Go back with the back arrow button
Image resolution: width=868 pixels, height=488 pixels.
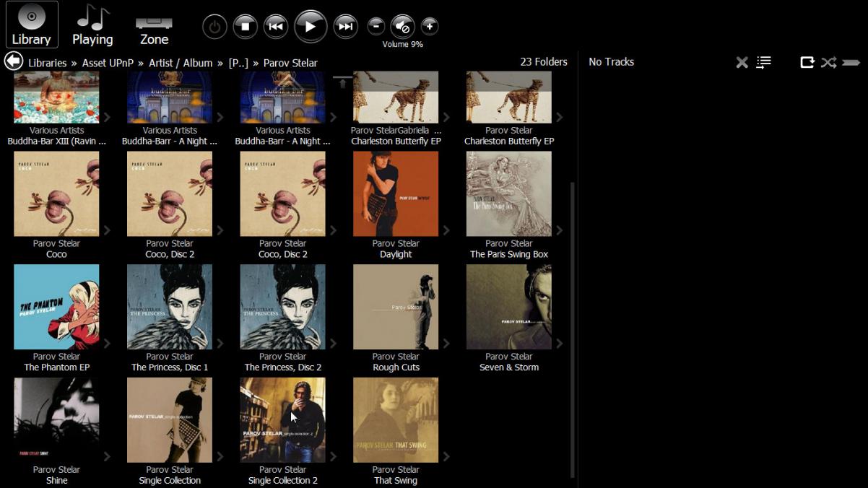pyautogui.click(x=13, y=61)
